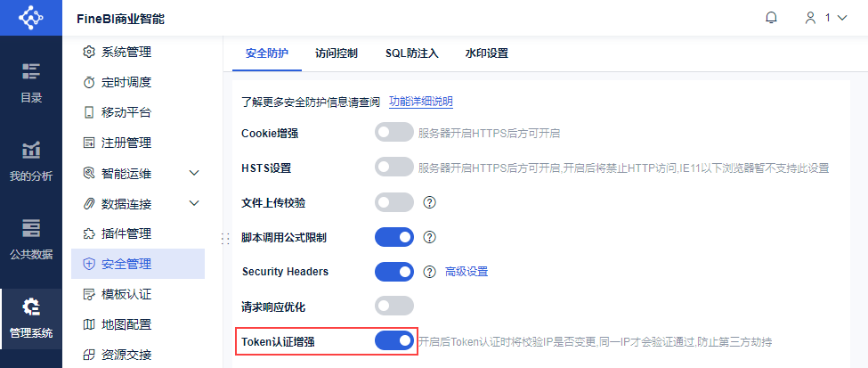868x368 pixels.
Task: Click help icon next to 脚本调用公式限制
Action: 429,237
